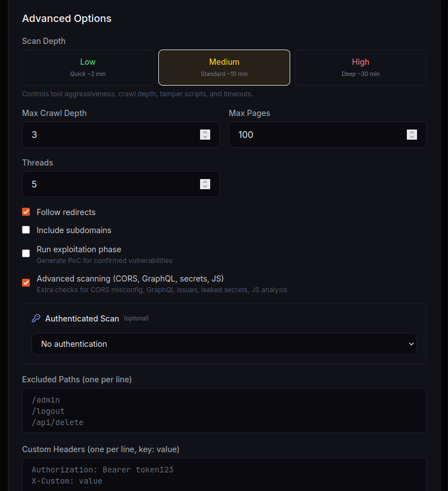Image resolution: width=448 pixels, height=491 pixels.
Task: Increase Max Crawl Depth using up arrow
Action: click(x=205, y=132)
